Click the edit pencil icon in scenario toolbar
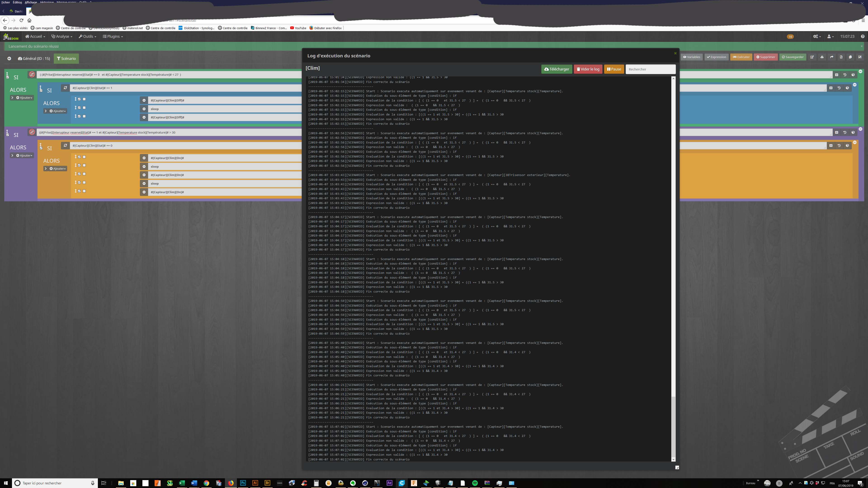The width and height of the screenshot is (868, 488). 812,57
